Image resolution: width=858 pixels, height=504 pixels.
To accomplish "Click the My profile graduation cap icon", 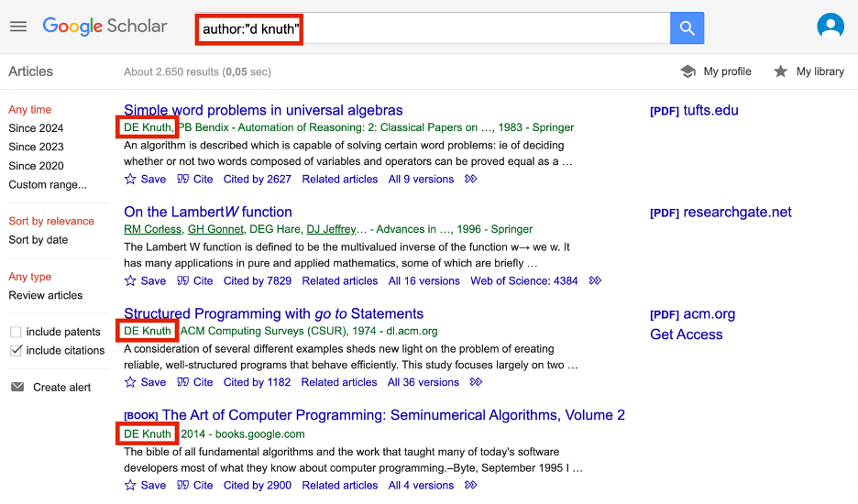I will pos(687,71).
